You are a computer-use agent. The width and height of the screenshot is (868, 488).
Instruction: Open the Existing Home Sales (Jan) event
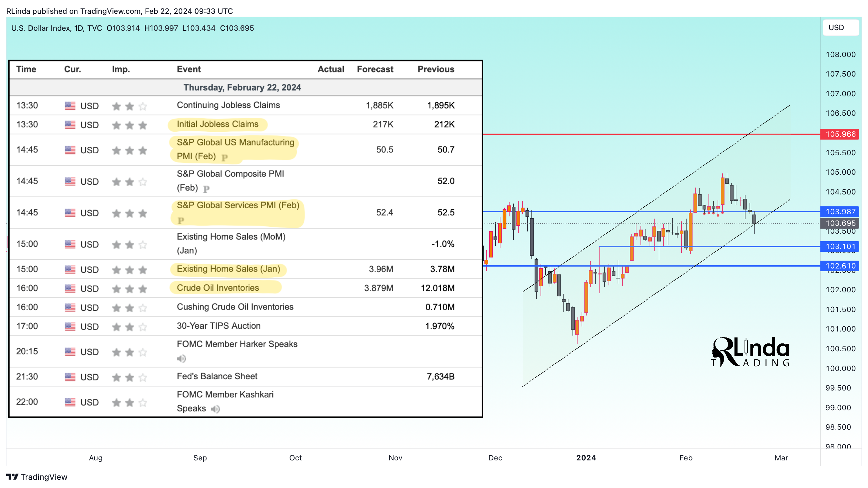click(228, 269)
